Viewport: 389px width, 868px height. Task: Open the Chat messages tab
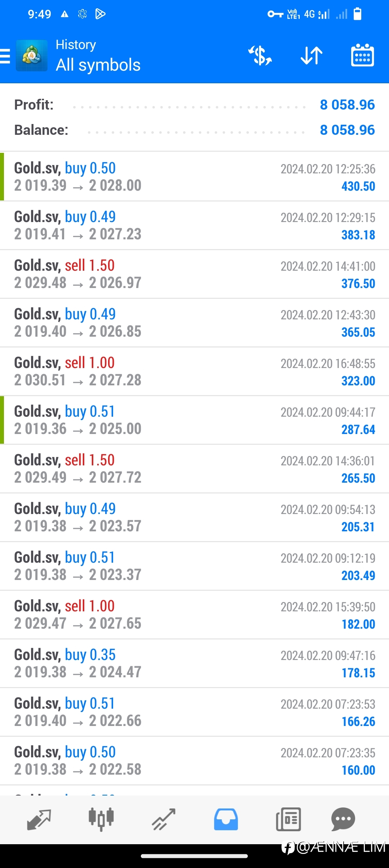(343, 819)
